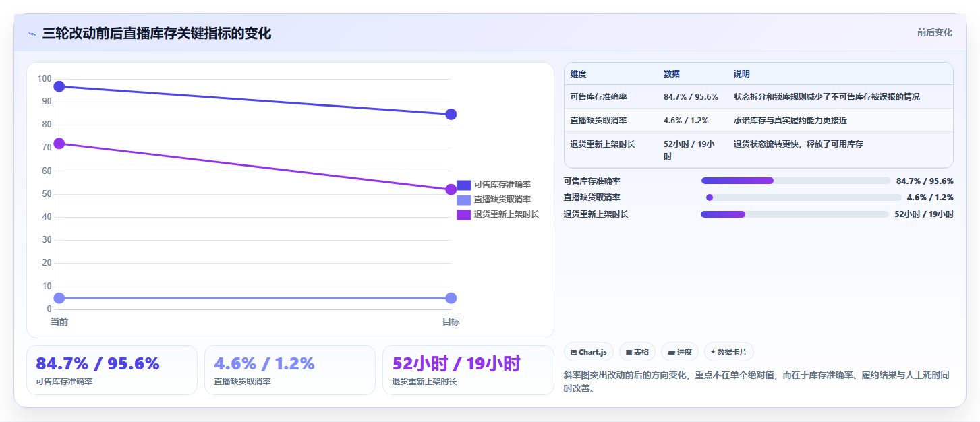Click the 说明 table column header
Image resolution: width=980 pixels, height=422 pixels.
click(742, 74)
